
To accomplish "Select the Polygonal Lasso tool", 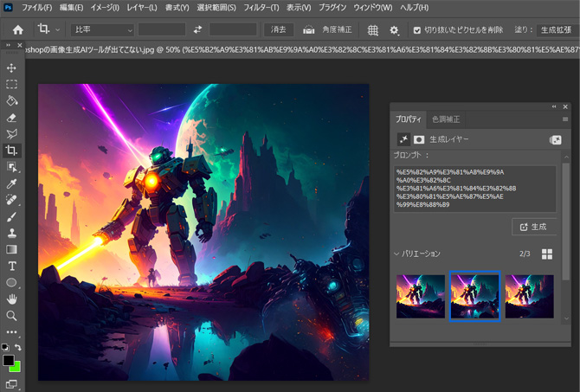I will click(11, 134).
